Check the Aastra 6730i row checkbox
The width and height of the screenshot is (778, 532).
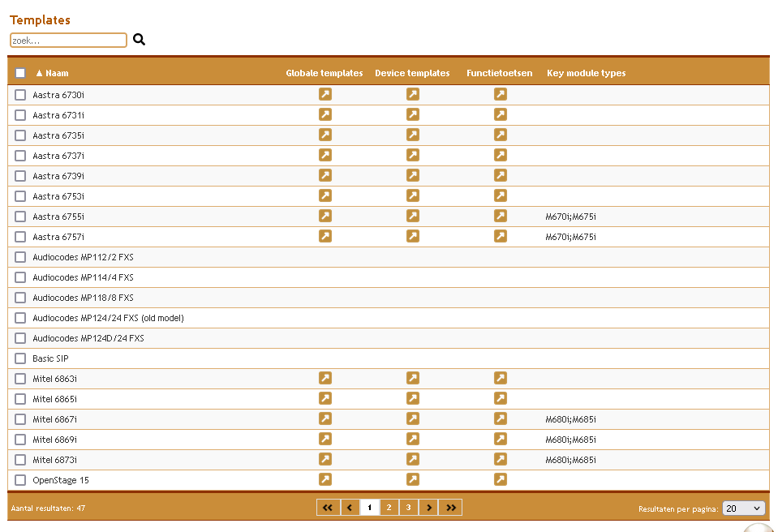[20, 95]
